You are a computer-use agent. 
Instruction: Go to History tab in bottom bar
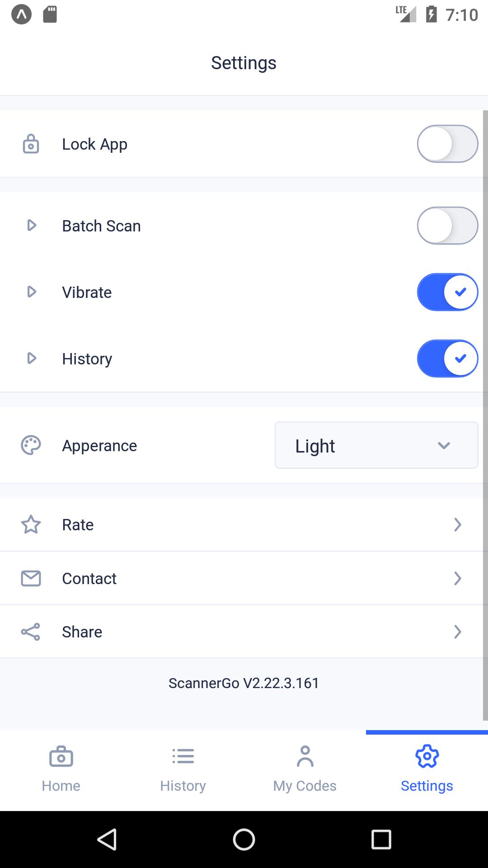click(183, 769)
